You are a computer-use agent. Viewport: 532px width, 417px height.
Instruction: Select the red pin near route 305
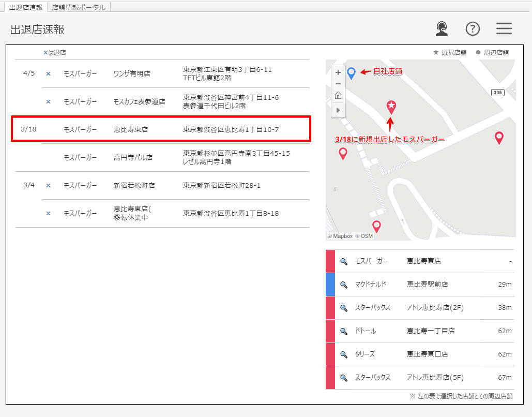[499, 138]
